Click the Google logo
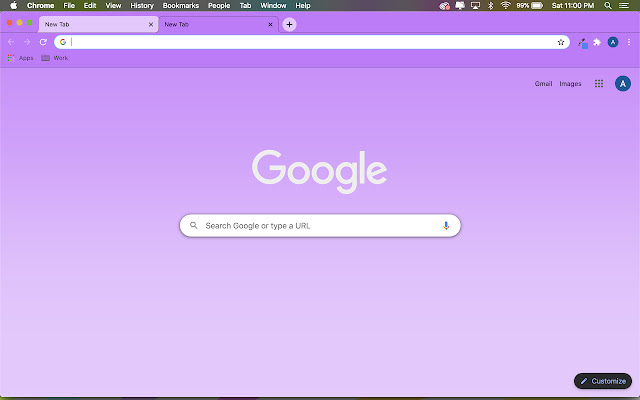The height and width of the screenshot is (400, 640). tap(319, 171)
